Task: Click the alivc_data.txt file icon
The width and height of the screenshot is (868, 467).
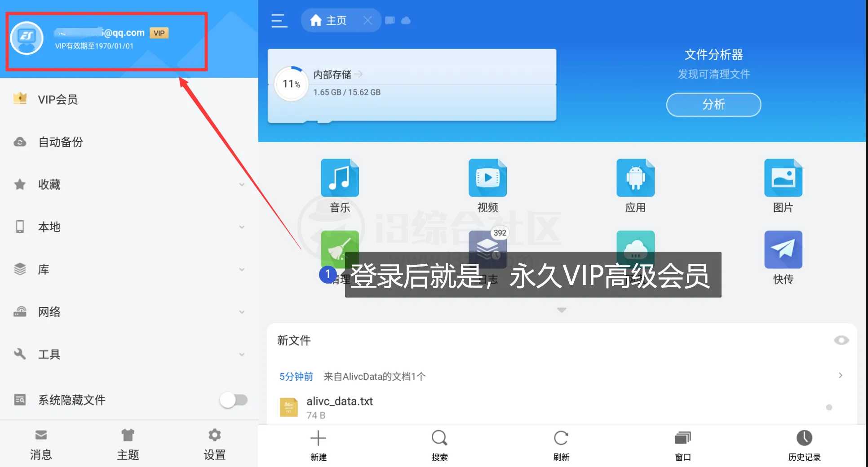Action: click(x=289, y=407)
